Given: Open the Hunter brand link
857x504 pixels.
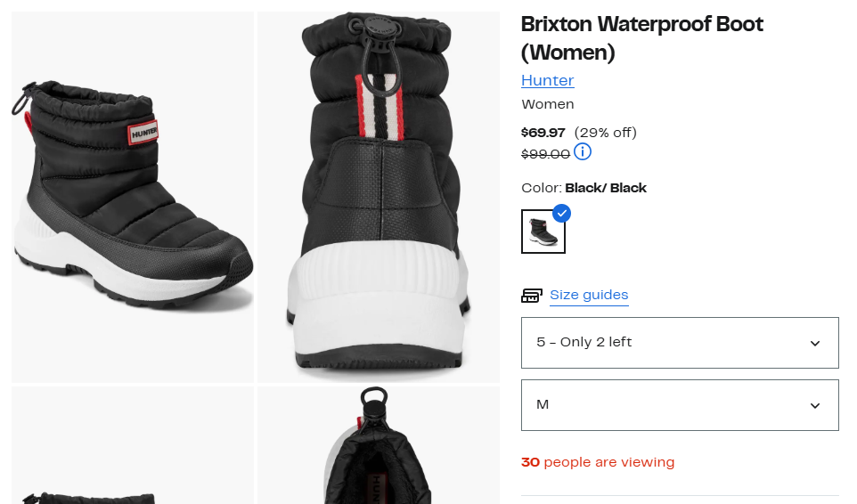Looking at the screenshot, I should 547,80.
